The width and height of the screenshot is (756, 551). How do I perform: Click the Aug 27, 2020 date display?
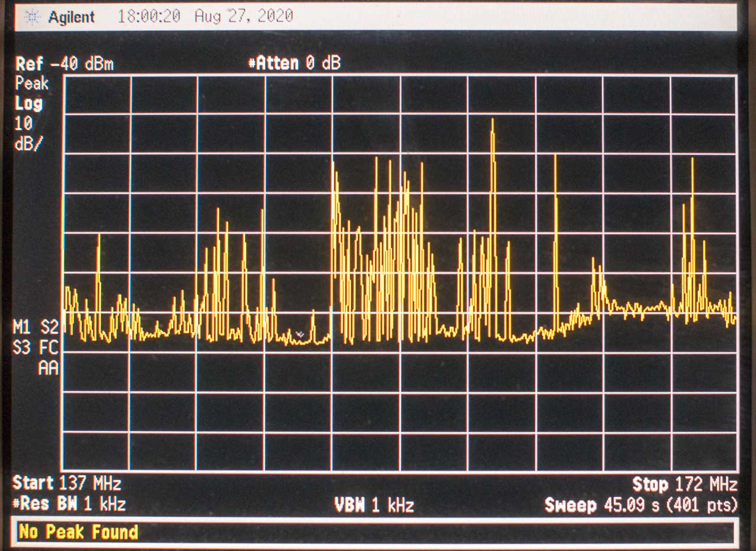(243, 17)
